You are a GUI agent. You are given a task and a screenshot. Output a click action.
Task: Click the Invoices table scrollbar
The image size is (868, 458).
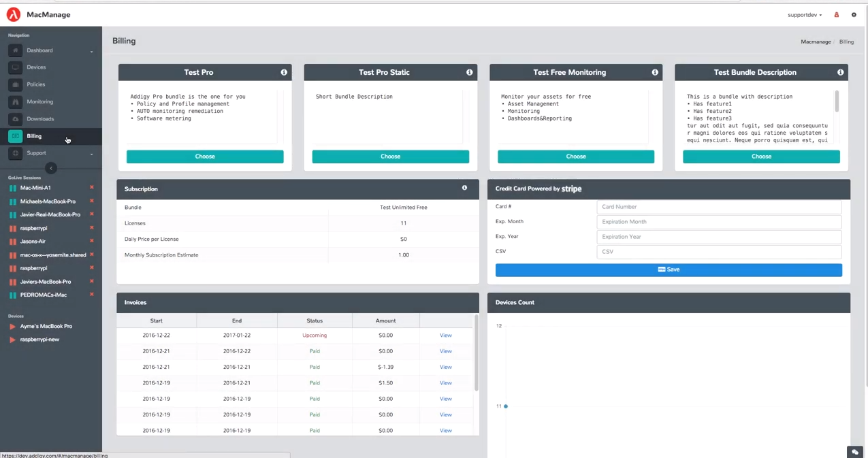476,353
